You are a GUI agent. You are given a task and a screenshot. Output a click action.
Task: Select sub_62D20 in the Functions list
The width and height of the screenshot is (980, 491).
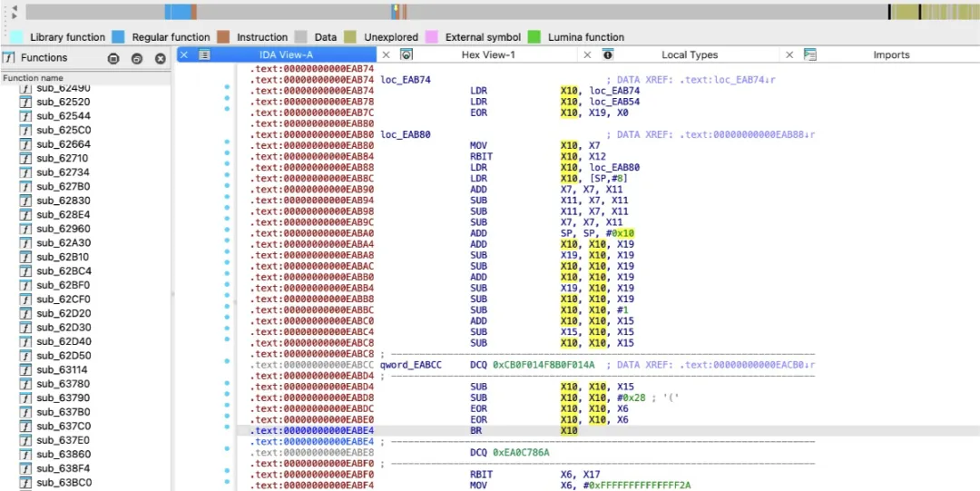pyautogui.click(x=63, y=313)
